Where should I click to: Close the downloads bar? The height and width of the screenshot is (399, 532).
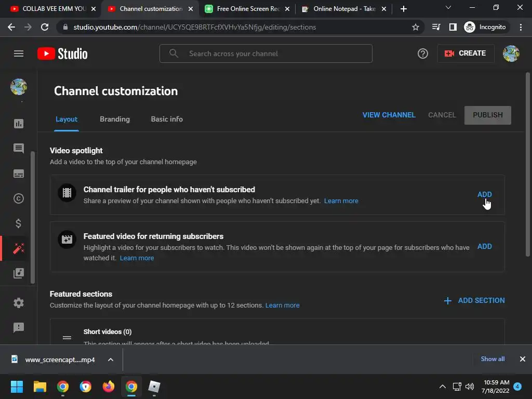[523, 359]
